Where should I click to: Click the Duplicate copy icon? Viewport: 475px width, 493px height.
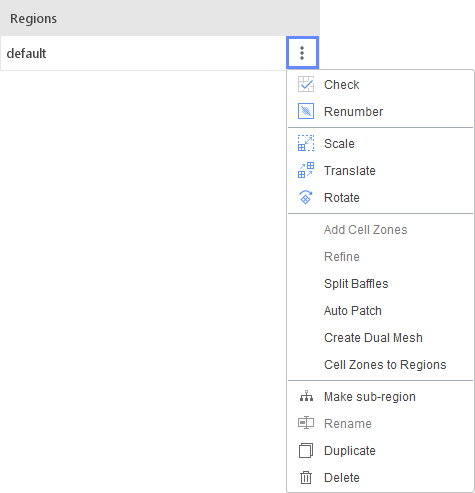[306, 451]
